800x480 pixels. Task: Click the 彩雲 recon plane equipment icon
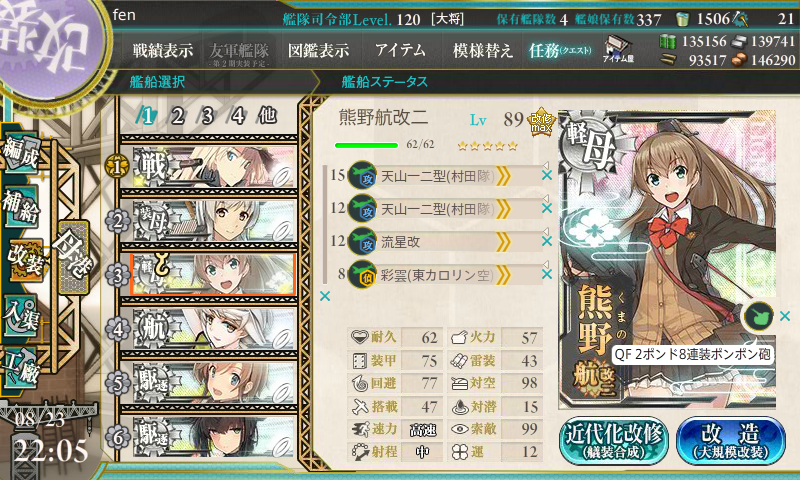coord(362,275)
